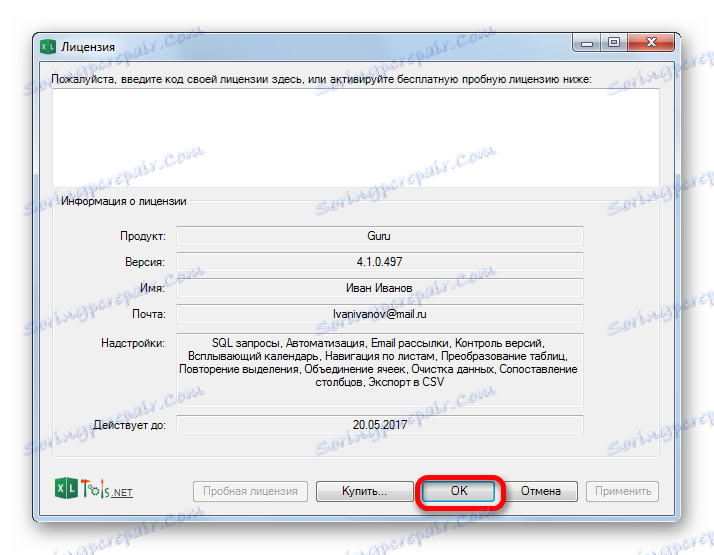Click the Лицензия title text

pyautogui.click(x=88, y=47)
